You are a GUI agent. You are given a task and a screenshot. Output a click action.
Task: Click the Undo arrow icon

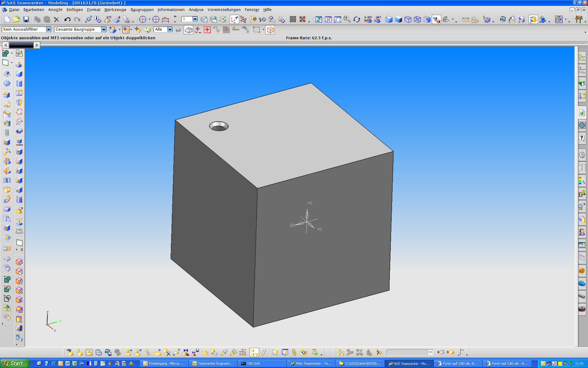pos(67,20)
